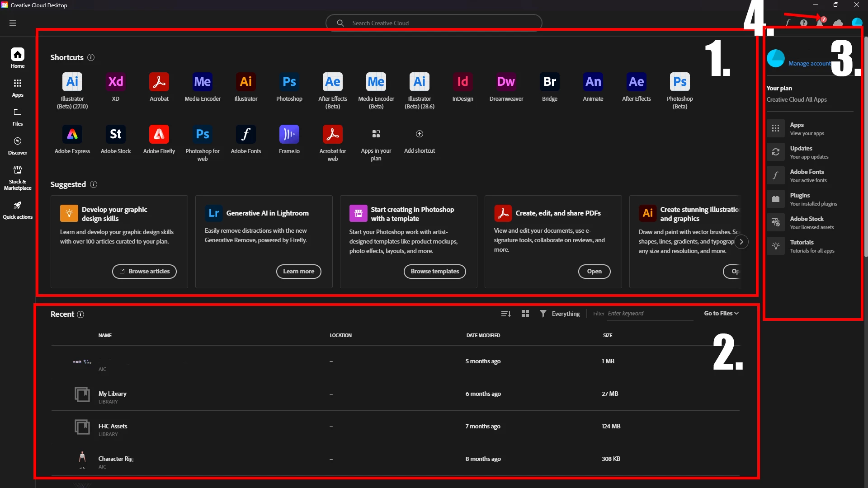The width and height of the screenshot is (868, 488).
Task: Open InDesign app shortcut
Action: tap(462, 82)
